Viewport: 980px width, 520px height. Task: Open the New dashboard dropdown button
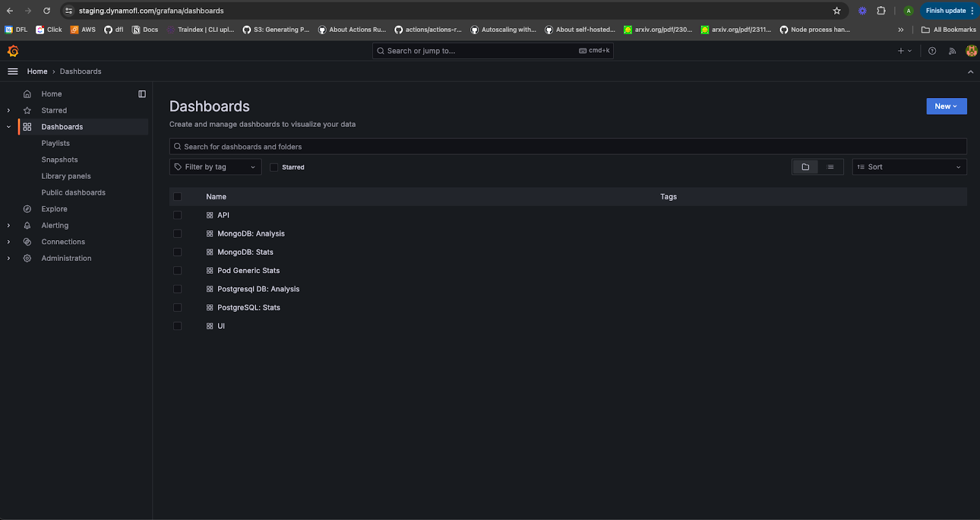pyautogui.click(x=946, y=106)
